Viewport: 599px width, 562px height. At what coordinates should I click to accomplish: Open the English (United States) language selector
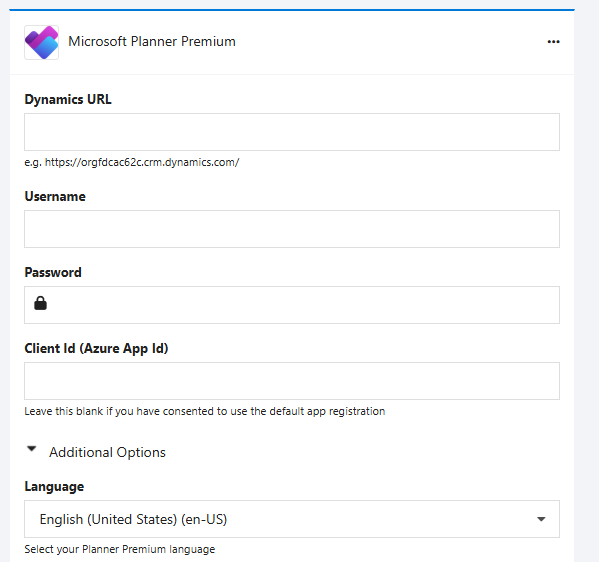(x=292, y=519)
